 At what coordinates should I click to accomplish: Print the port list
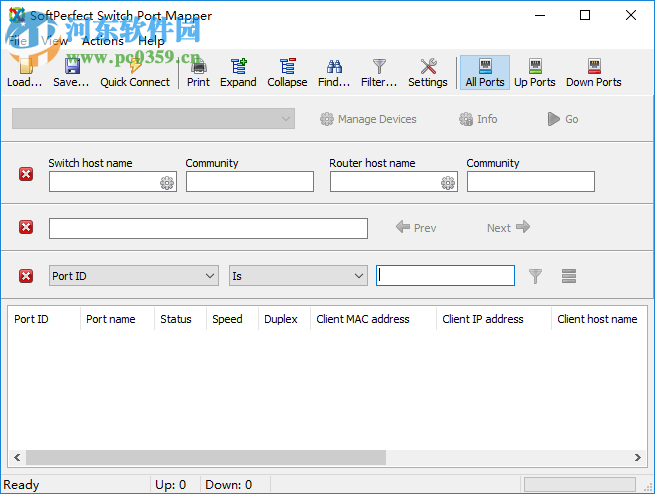198,73
